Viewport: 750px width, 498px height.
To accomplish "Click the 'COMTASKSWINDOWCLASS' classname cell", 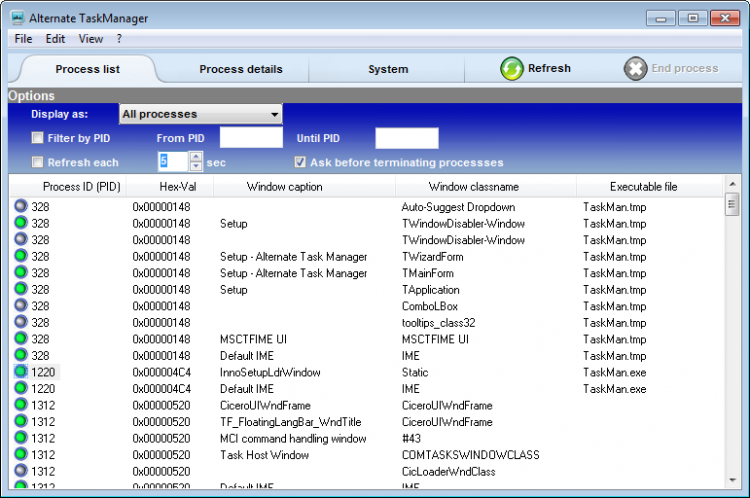I will tap(470, 454).
